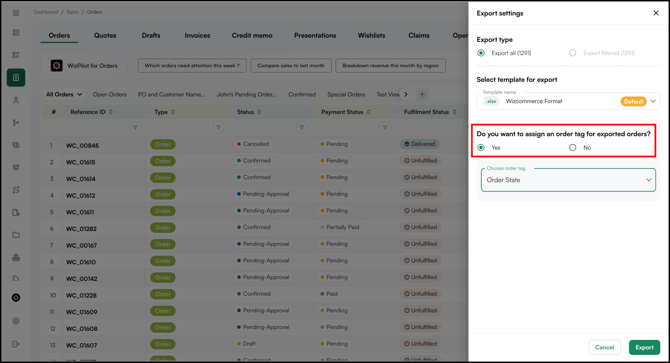Select the highlighted Orders icon in the sidebar

(x=16, y=78)
